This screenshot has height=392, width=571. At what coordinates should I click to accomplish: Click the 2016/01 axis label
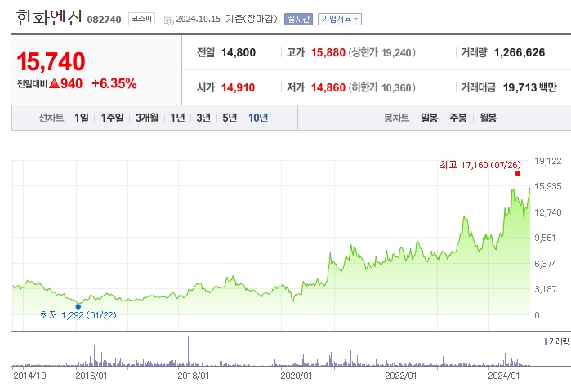(91, 376)
